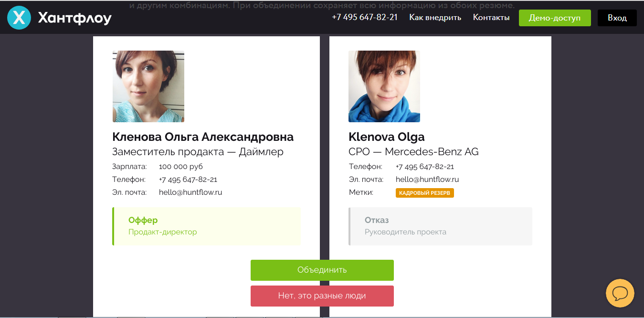Open the Как внедрить menu item
Viewport: 644px width, 318px height.
[x=435, y=17]
